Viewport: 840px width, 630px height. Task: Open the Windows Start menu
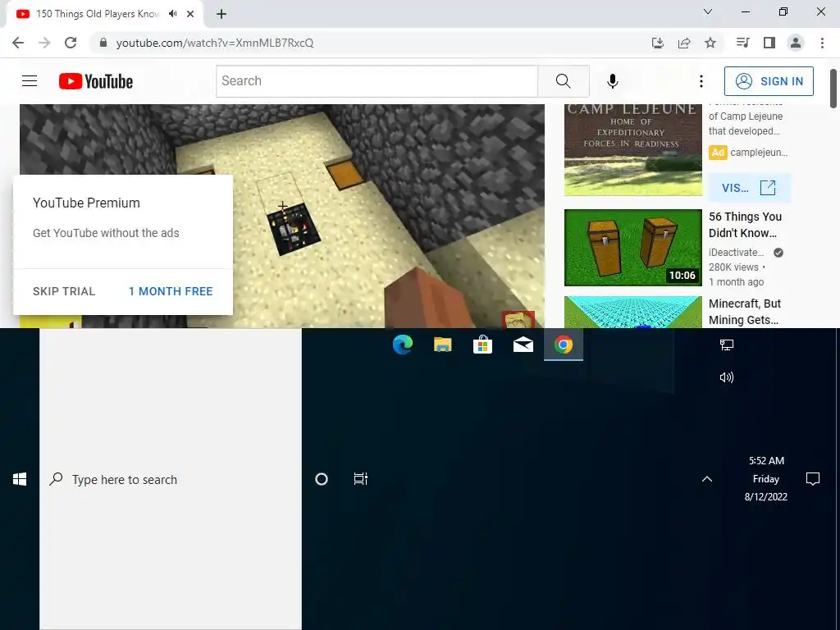pyautogui.click(x=20, y=479)
